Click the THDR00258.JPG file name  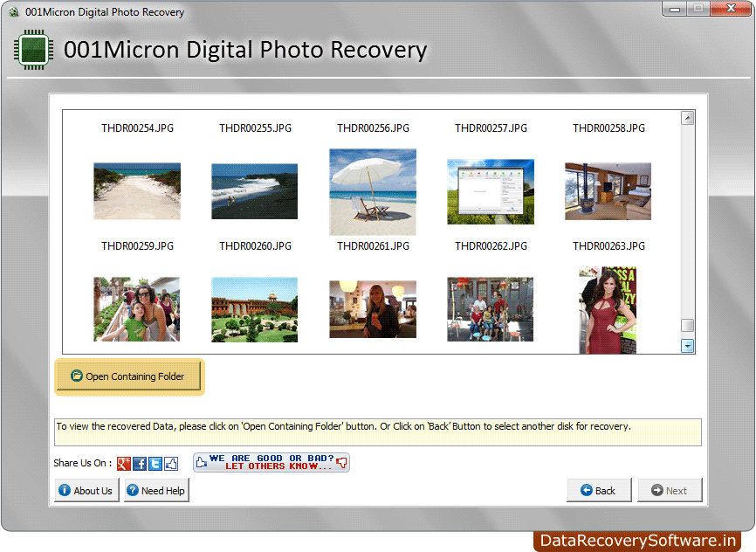coord(608,128)
